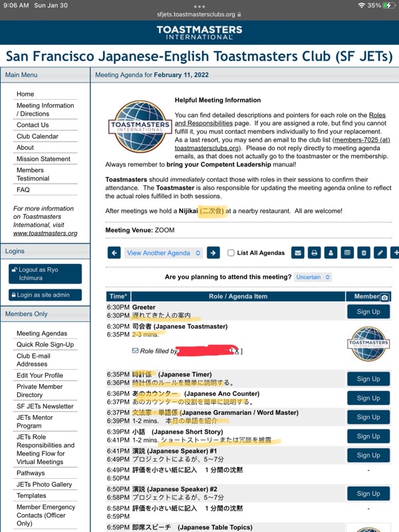The image size is (399, 532).
Task: Click the plus add agenda icon
Action: [395, 253]
